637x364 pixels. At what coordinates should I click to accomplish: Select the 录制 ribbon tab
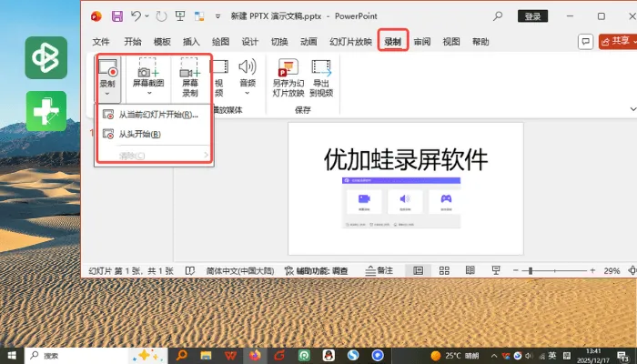[393, 42]
